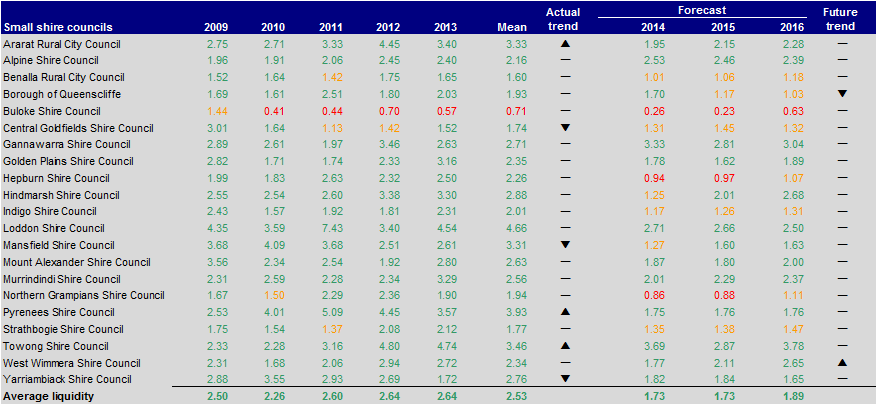Click the Buloke Shire 2009 value 1.44
Image resolution: width=877 pixels, height=405 pixels.
point(216,111)
